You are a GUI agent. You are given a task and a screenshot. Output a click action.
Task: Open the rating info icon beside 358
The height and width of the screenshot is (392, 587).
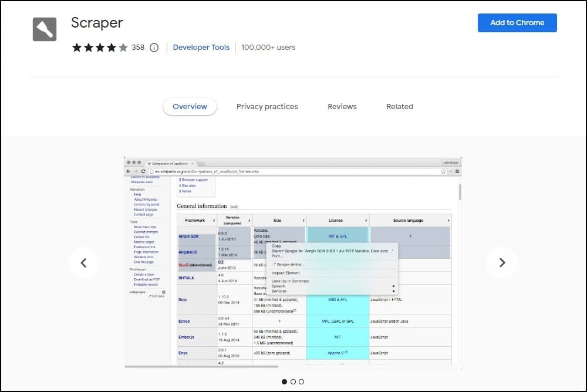[x=154, y=48]
